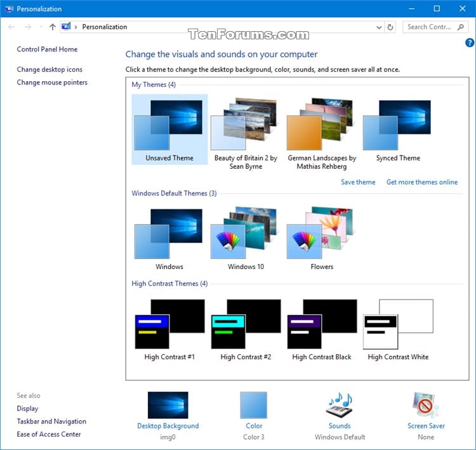This screenshot has width=476, height=450.
Task: Click the Color text link
Action: [x=254, y=426]
